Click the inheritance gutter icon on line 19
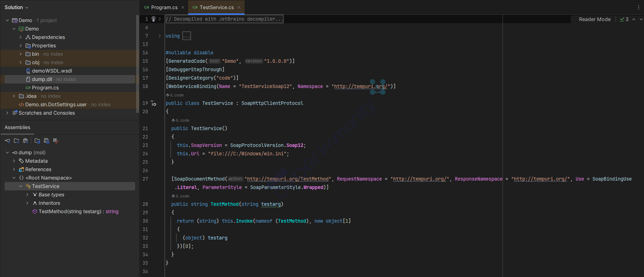Image resolution: width=644 pixels, height=277 pixels. coord(153,103)
